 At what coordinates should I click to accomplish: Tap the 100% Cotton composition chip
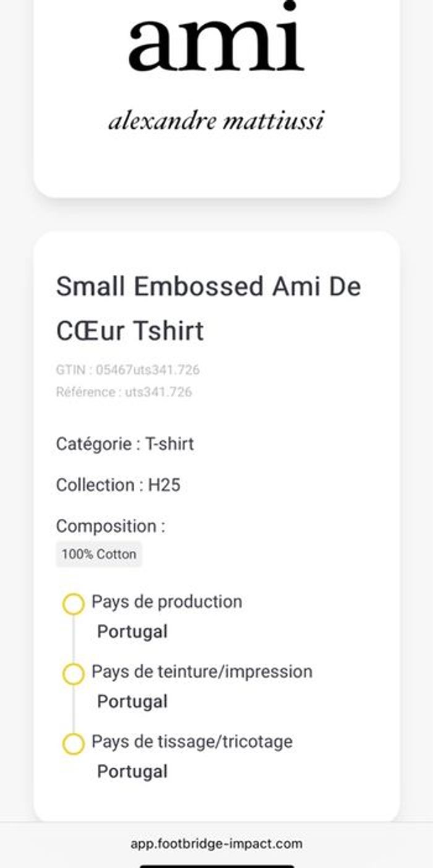[x=99, y=554]
